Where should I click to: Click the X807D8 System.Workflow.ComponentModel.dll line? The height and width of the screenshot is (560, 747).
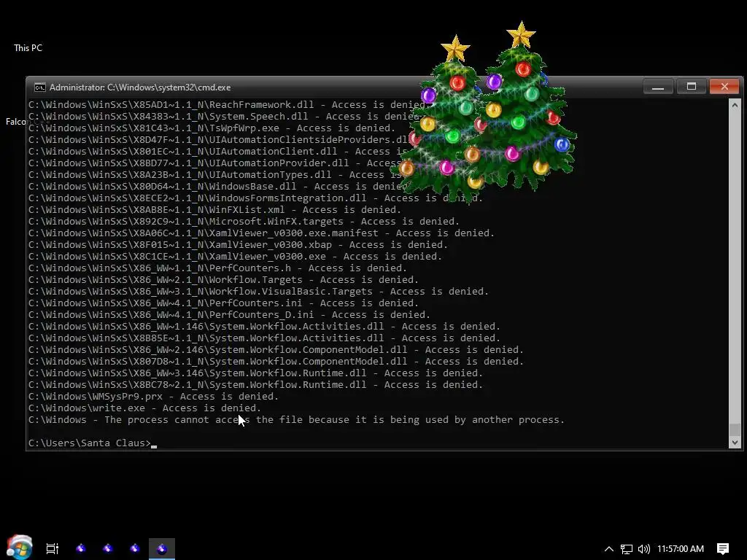click(276, 362)
